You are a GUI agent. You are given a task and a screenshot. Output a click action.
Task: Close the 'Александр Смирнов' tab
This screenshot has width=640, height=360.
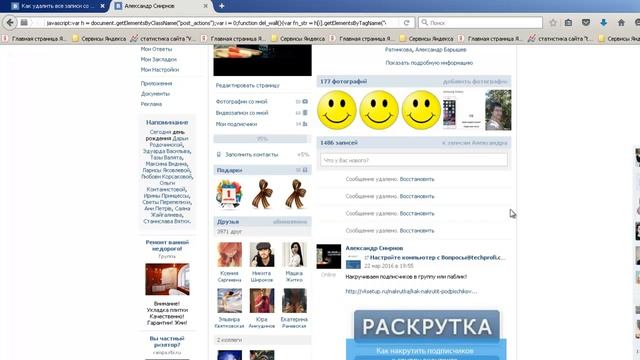205,6
